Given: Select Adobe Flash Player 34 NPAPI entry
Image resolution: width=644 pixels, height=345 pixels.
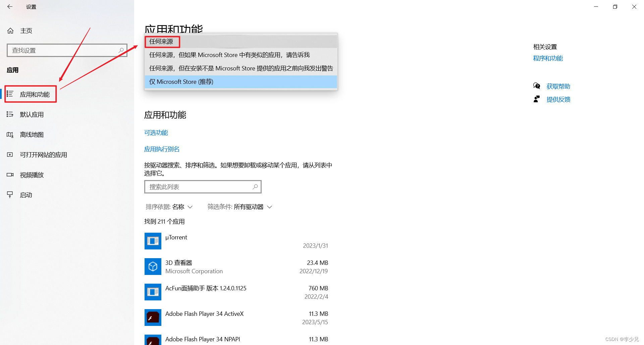Looking at the screenshot, I should [x=203, y=339].
